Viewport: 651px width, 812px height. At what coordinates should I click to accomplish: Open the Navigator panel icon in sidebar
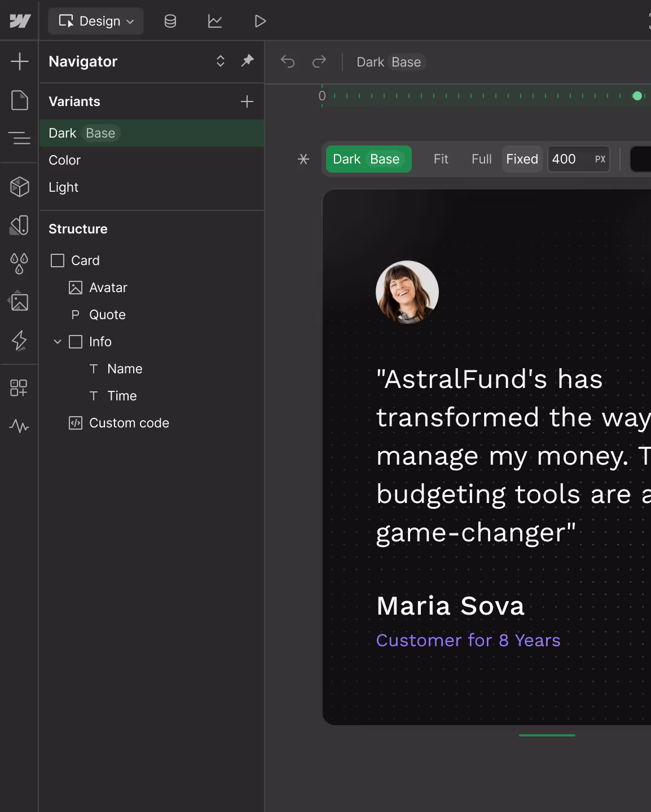(x=20, y=138)
